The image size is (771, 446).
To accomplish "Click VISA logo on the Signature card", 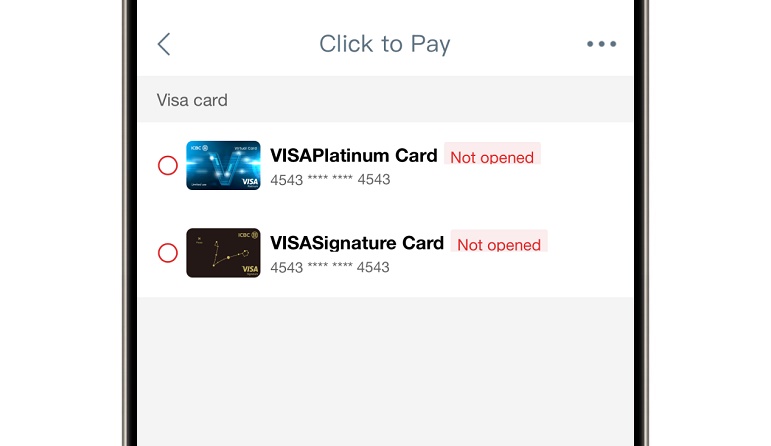I will [249, 269].
